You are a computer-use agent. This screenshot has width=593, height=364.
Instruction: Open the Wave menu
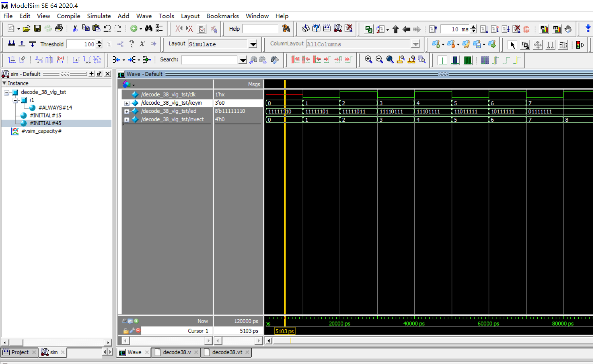coord(144,16)
